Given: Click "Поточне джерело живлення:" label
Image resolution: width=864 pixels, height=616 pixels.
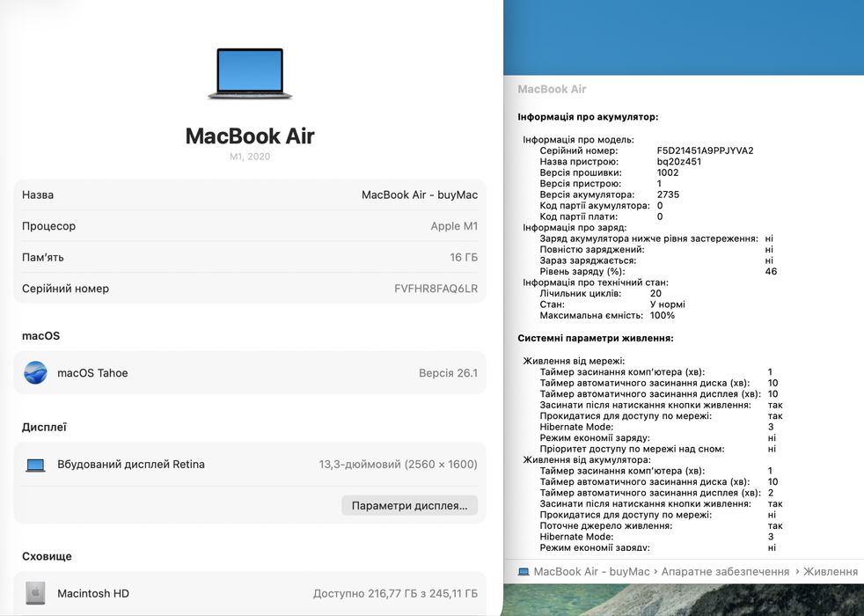Looking at the screenshot, I should (x=606, y=526).
